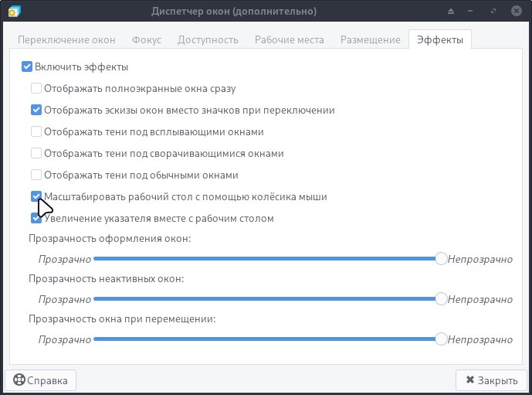This screenshot has width=532, height=395.
Task: Enable 'Отображать полноэкранные окна сразу'
Action: pos(36,89)
